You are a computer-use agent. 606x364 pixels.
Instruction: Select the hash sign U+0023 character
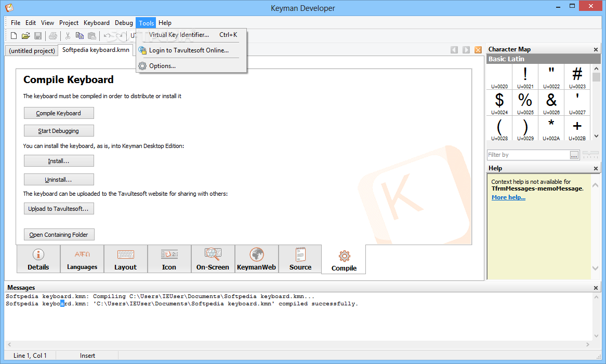577,77
